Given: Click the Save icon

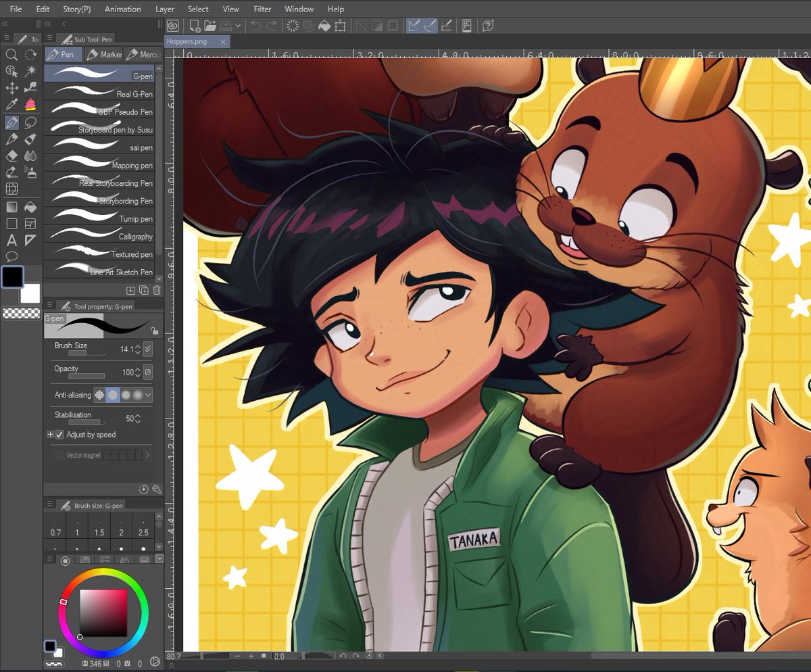Looking at the screenshot, I should point(226,26).
